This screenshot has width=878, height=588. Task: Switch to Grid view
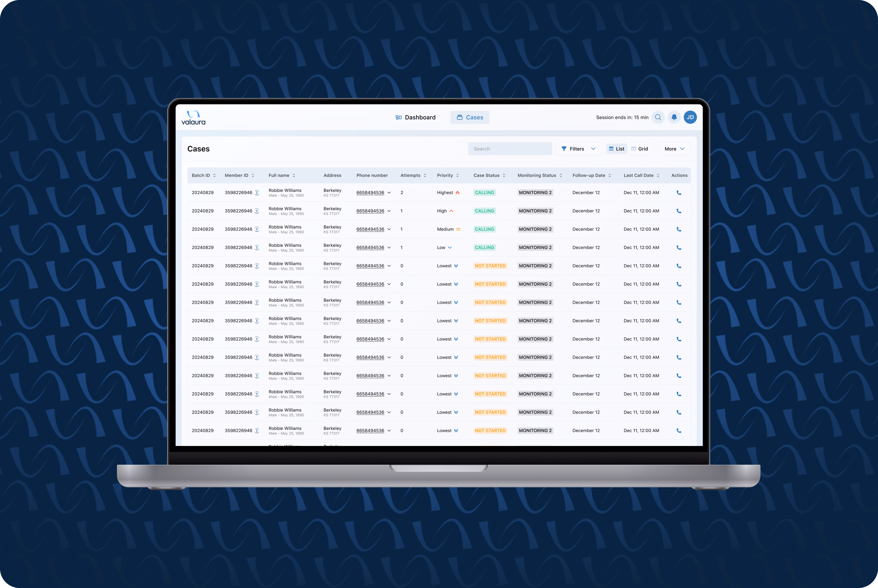[640, 149]
